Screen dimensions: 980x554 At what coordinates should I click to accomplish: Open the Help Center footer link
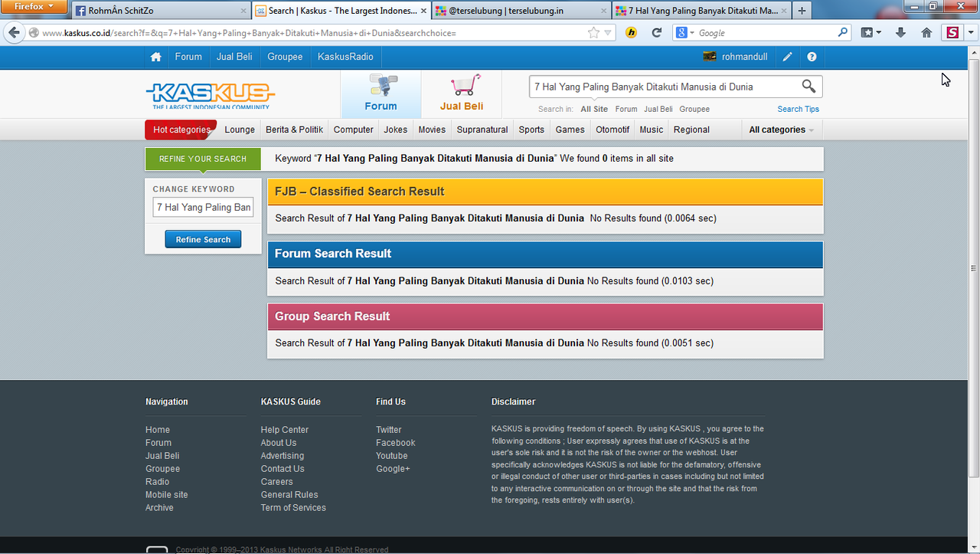click(284, 430)
